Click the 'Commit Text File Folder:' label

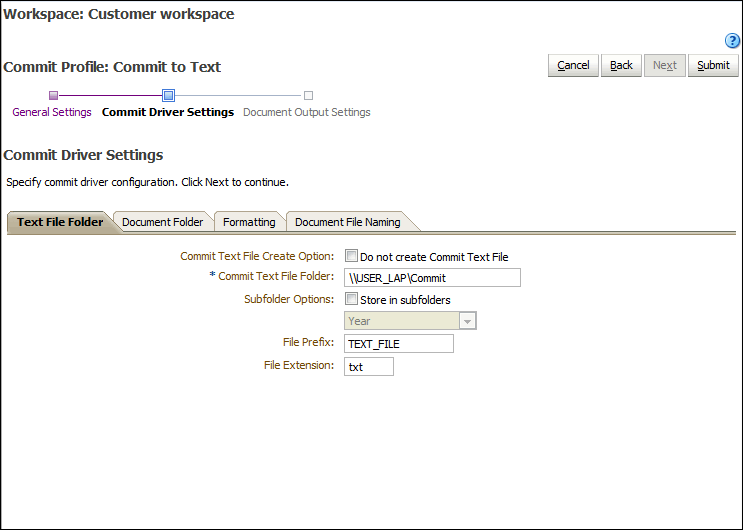[x=276, y=276]
